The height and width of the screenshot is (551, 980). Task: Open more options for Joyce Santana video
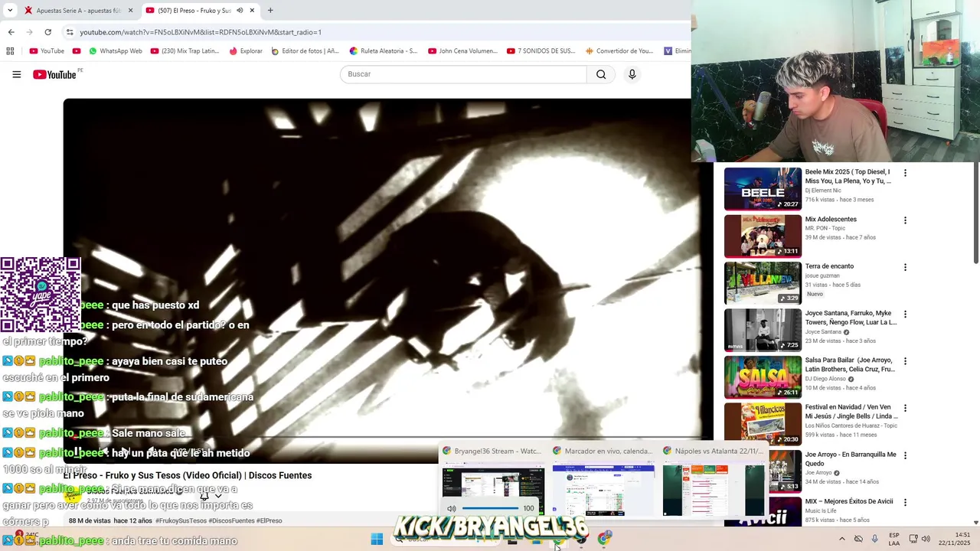coord(905,315)
